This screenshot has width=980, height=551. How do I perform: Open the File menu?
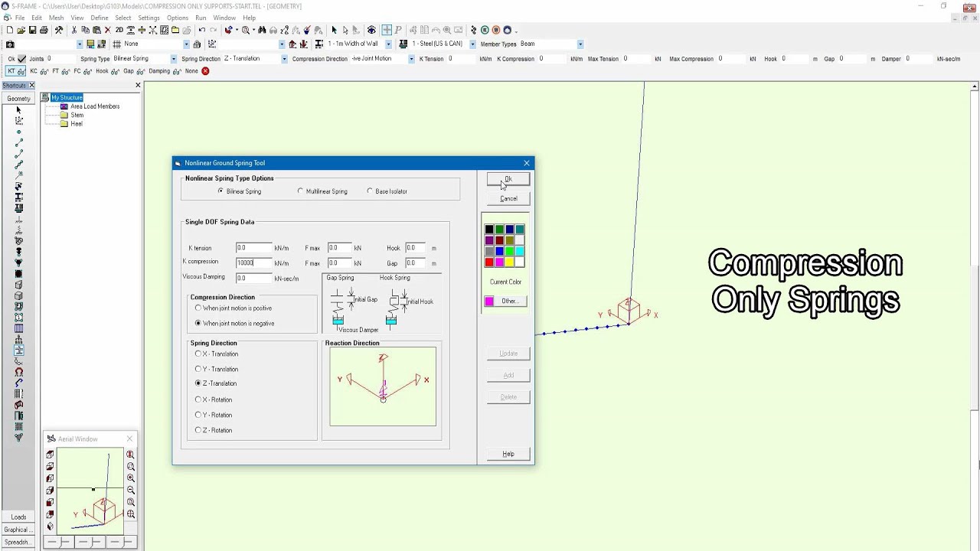tap(20, 18)
